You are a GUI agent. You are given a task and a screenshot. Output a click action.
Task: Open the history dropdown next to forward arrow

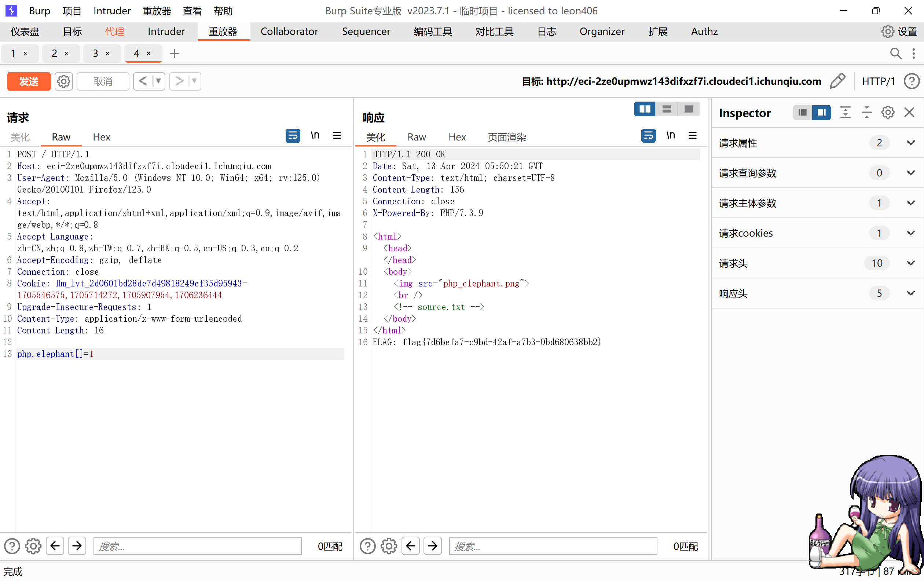pos(195,81)
